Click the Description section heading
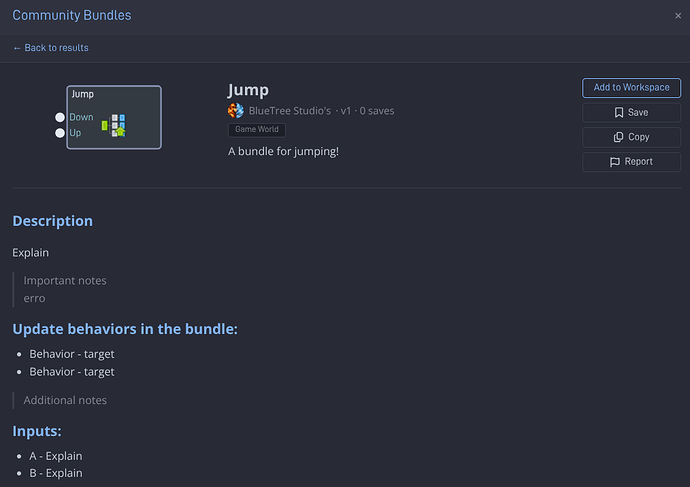This screenshot has height=487, width=690. [52, 221]
